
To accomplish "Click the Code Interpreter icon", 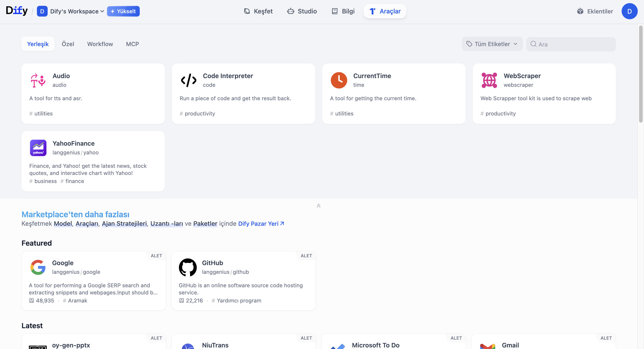I will coord(189,80).
